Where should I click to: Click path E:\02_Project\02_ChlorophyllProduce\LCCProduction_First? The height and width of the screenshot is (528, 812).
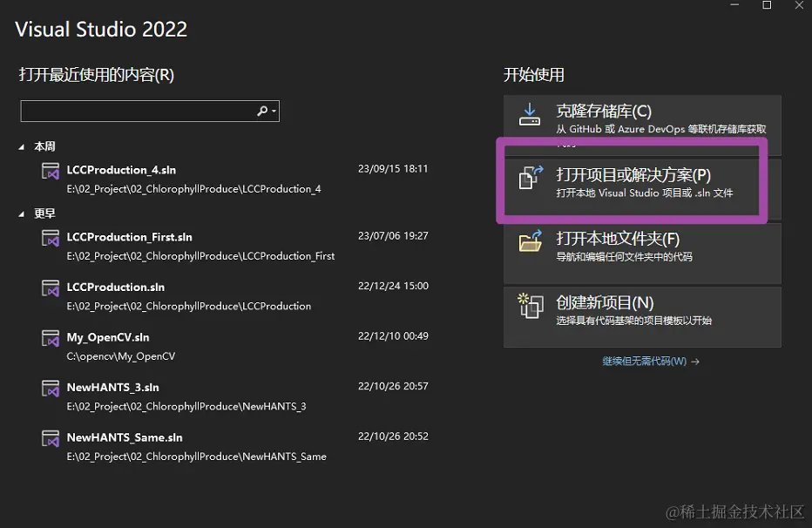click(200, 256)
